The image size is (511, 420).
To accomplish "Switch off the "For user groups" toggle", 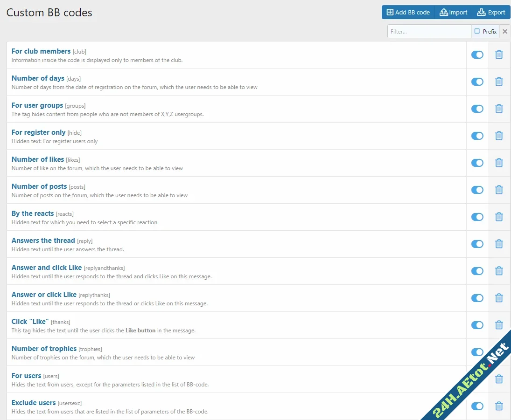I will pyautogui.click(x=477, y=109).
